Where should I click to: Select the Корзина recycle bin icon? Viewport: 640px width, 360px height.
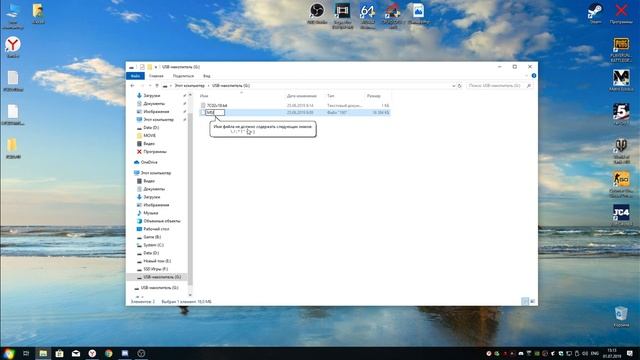(x=621, y=317)
